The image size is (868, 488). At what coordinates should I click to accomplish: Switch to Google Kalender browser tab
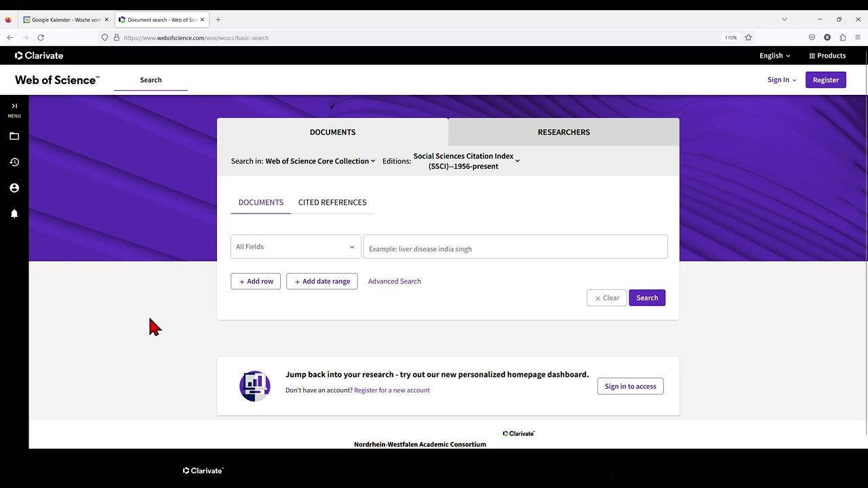coord(66,20)
